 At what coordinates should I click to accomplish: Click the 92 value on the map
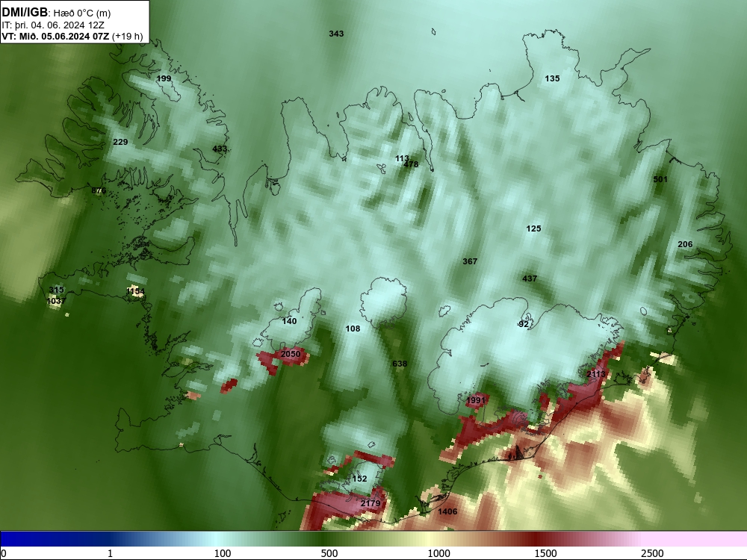524,324
